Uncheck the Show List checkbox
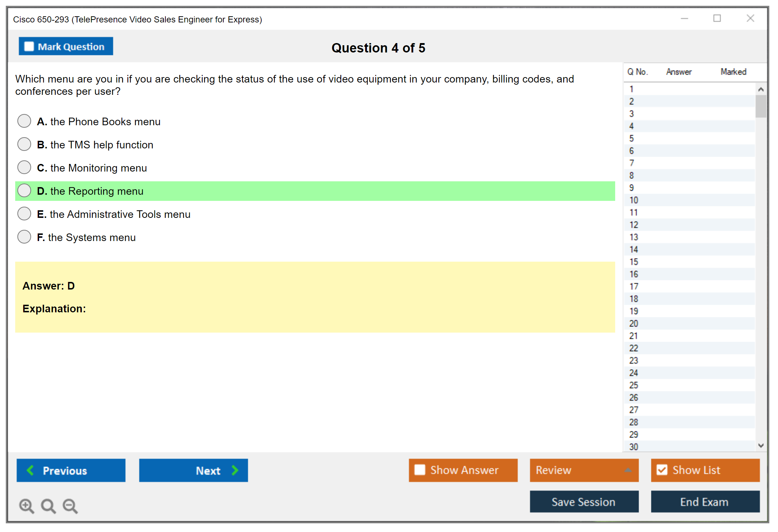 662,470
